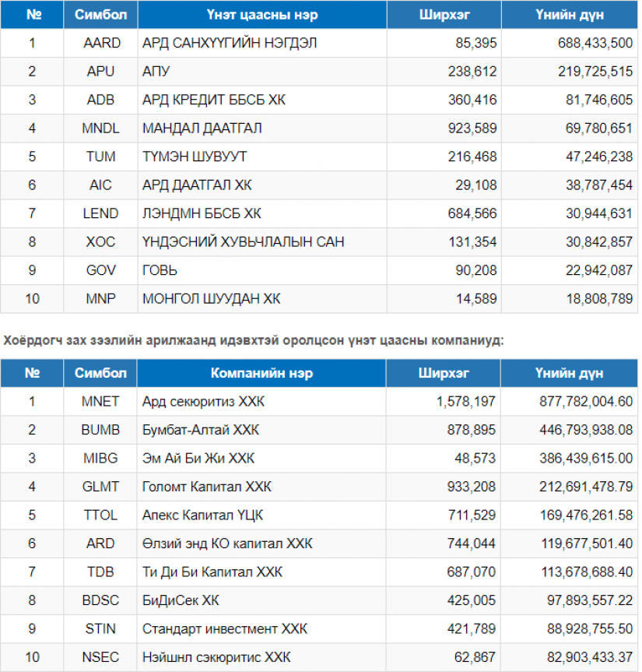Select the APU symbol cell
This screenshot has width=642, height=672.
101,71
